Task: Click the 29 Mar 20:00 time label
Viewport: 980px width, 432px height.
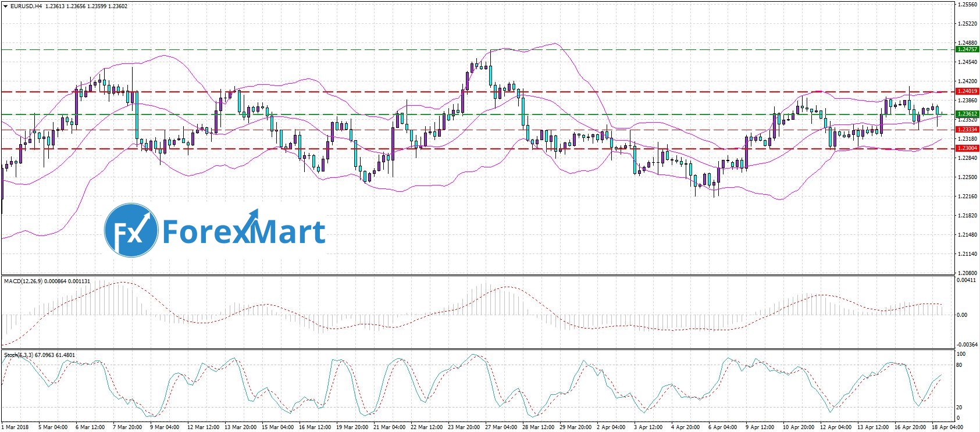Action: [x=575, y=427]
